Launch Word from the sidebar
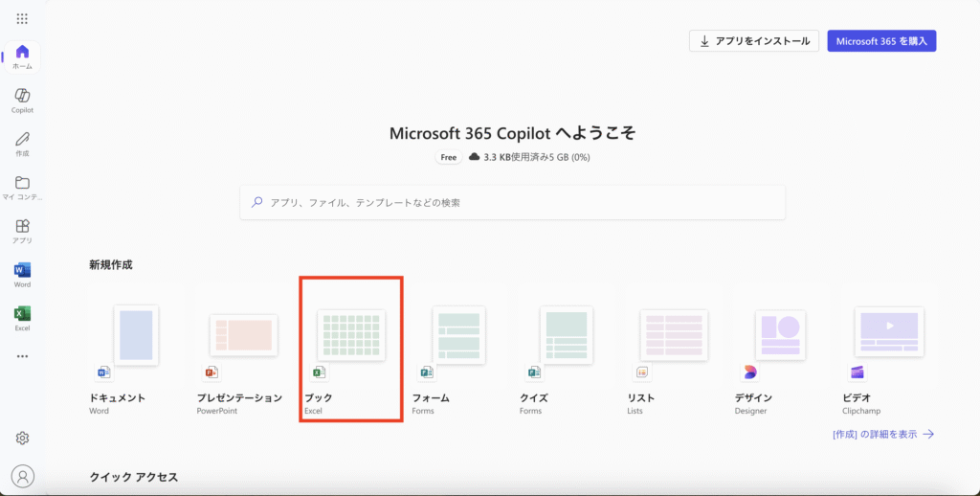This screenshot has height=496, width=980. pos(23,275)
